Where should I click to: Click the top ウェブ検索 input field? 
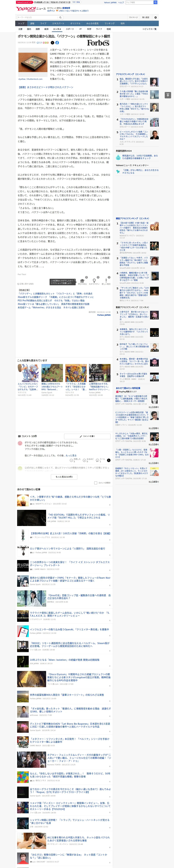tap(139, 2)
